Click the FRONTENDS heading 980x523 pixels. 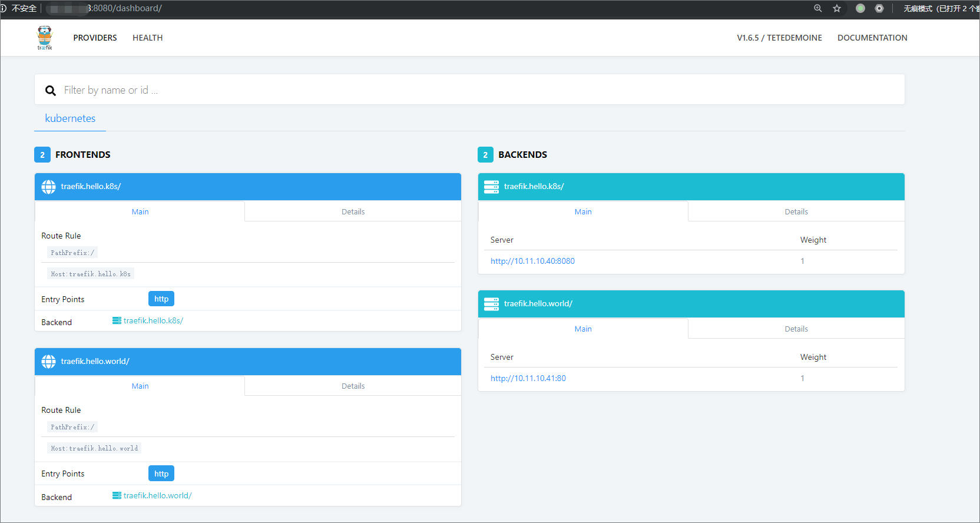[x=82, y=154]
